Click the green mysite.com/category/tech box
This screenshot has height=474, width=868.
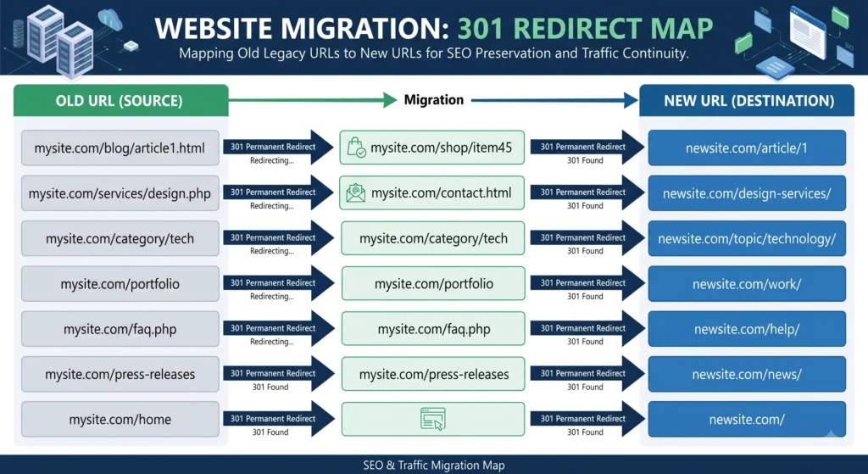tap(433, 238)
